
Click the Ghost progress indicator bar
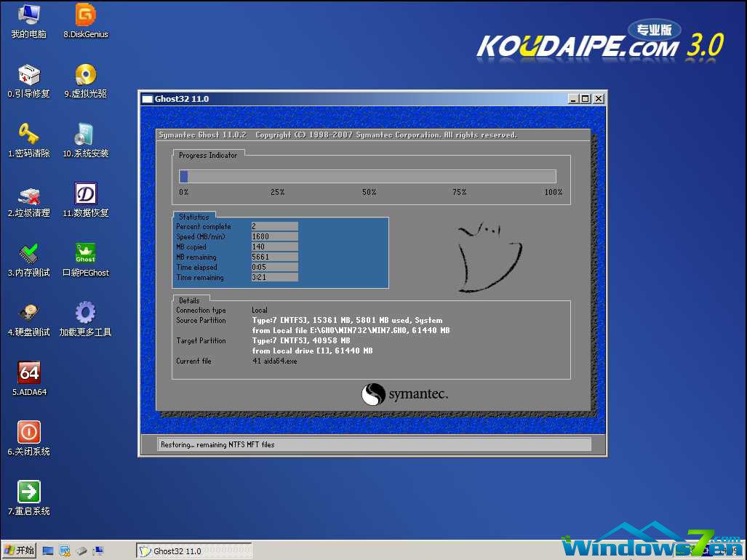pos(367,176)
